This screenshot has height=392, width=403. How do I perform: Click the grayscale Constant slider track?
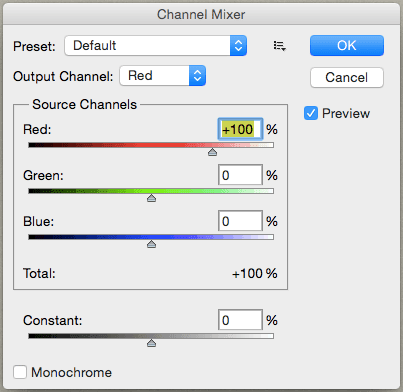coord(151,336)
